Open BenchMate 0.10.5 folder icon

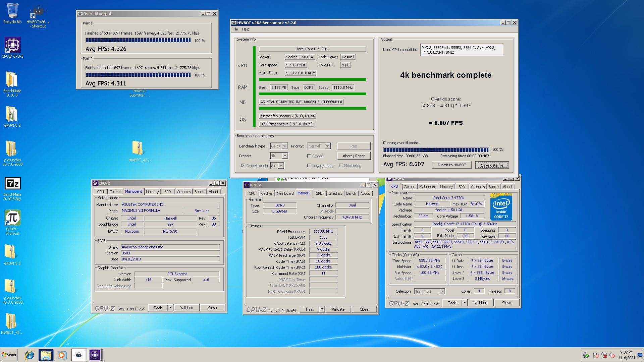tap(12, 84)
